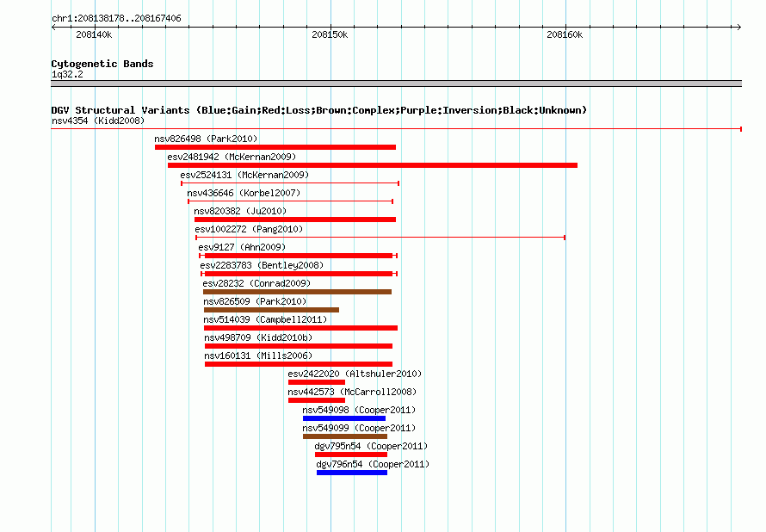Screen dimensions: 766x532
Task: Open the esv2481942 (McKernan2009) variant label
Action: click(x=232, y=157)
